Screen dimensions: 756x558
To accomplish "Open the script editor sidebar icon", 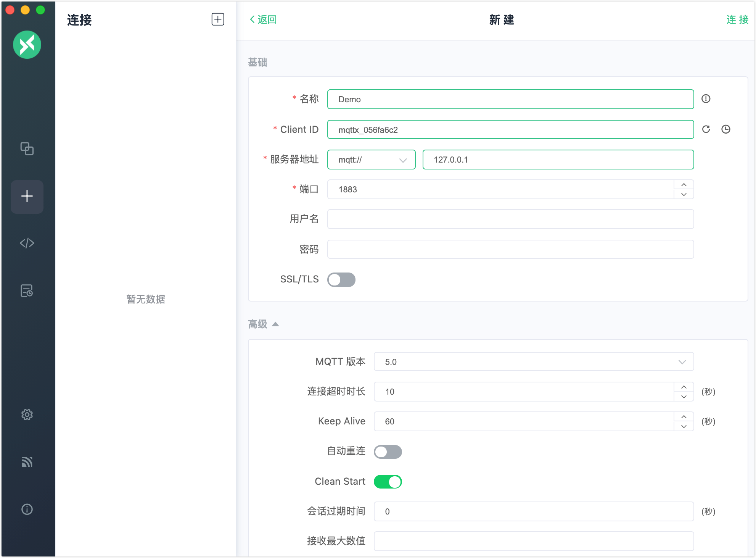I will (27, 243).
